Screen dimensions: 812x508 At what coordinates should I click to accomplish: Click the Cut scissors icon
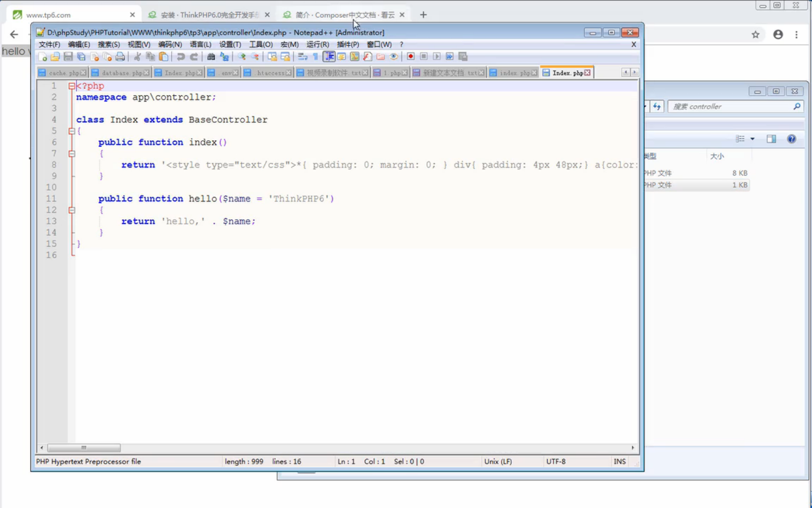[x=137, y=57]
